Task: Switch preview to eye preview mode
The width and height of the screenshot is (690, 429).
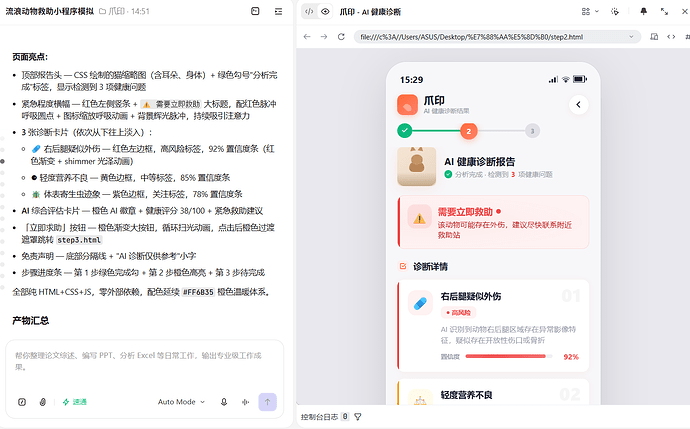Action: coord(325,11)
